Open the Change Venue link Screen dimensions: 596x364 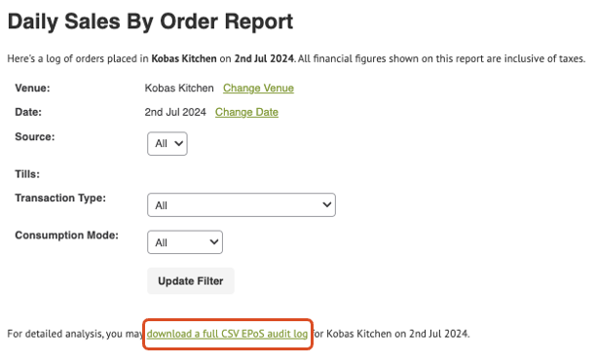258,89
